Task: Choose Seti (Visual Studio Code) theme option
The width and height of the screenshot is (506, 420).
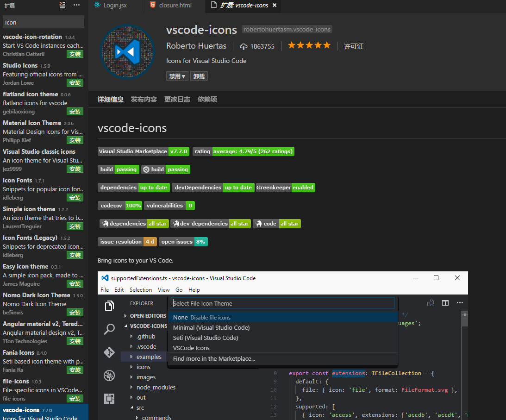Action: click(x=283, y=338)
